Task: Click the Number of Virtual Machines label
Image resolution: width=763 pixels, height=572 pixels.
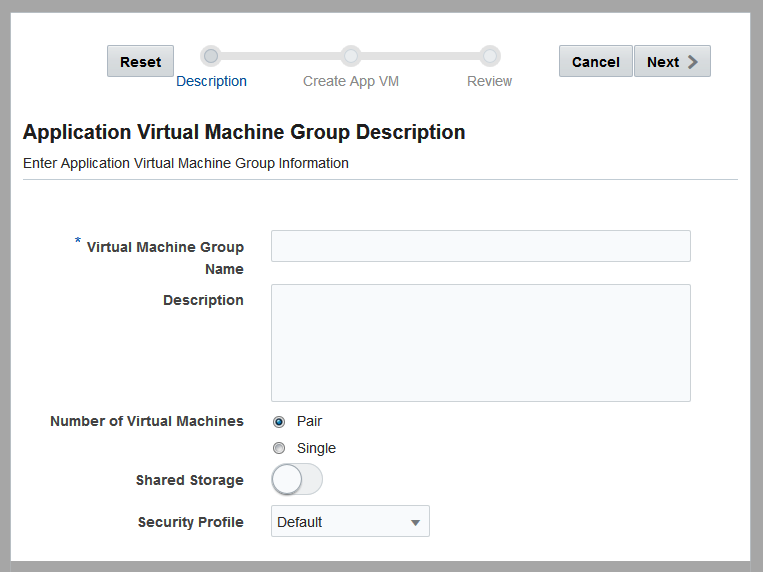Action: pos(147,421)
